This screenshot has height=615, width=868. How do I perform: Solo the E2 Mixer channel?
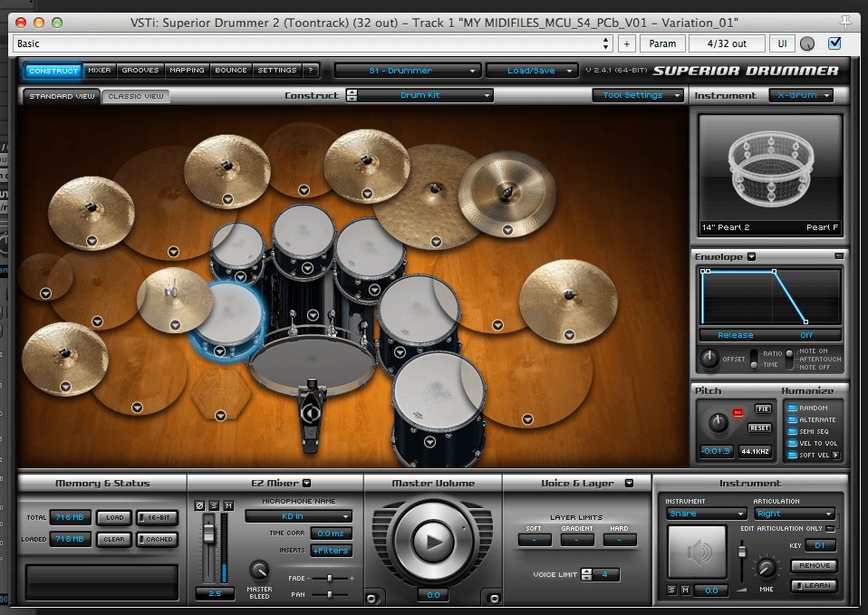click(x=214, y=505)
